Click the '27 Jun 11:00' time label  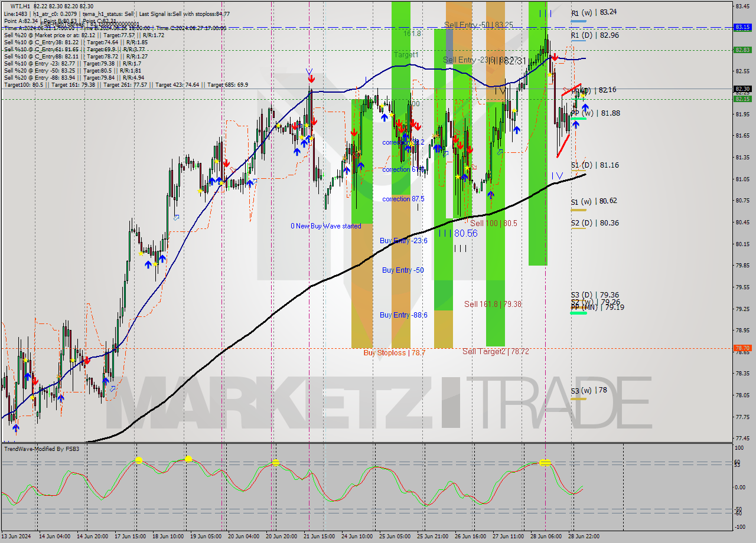point(507,537)
